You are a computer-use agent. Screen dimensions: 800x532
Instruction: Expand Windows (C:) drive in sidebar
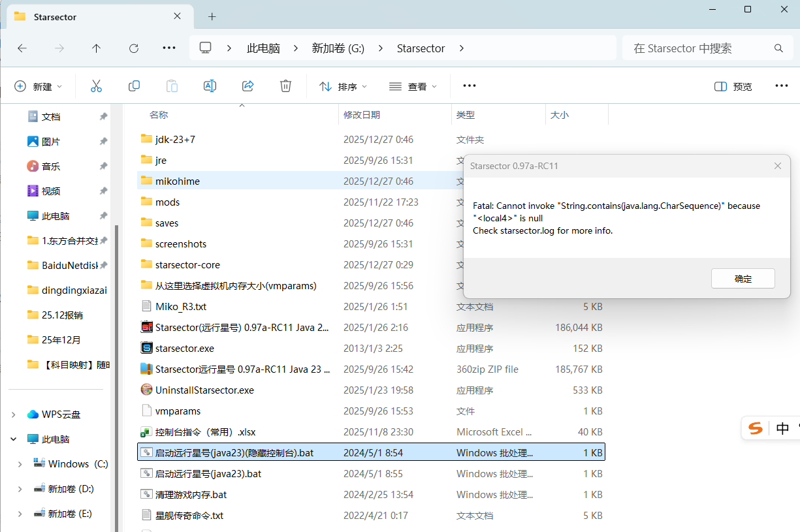point(20,464)
